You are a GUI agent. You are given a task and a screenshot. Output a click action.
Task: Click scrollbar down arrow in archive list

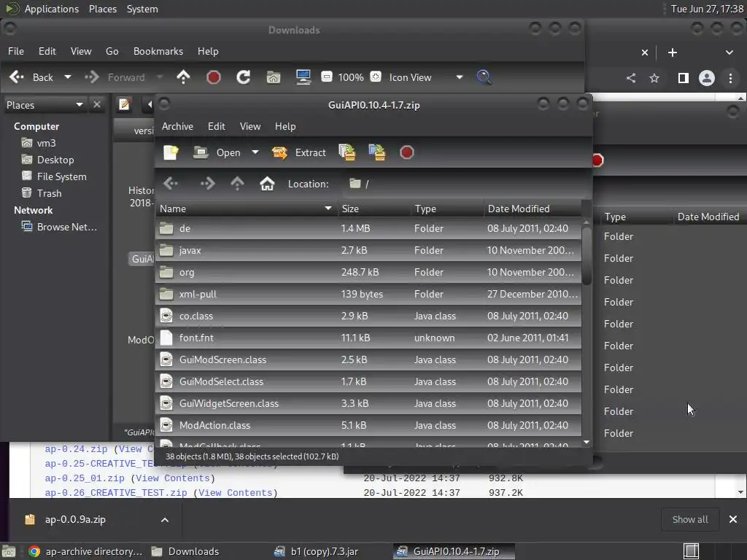pyautogui.click(x=587, y=443)
